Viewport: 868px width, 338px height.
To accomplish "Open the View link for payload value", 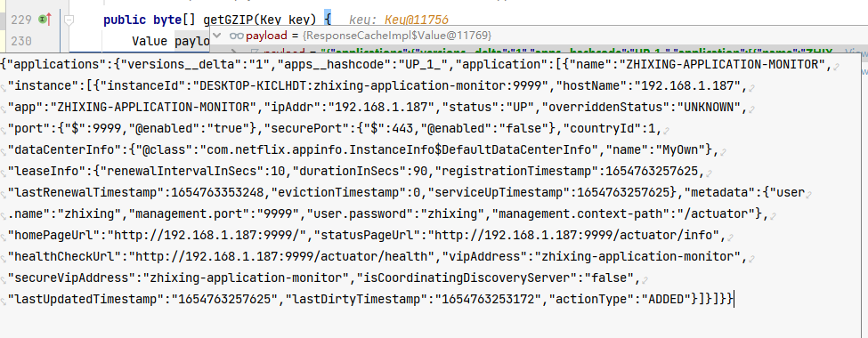I will 854,52.
